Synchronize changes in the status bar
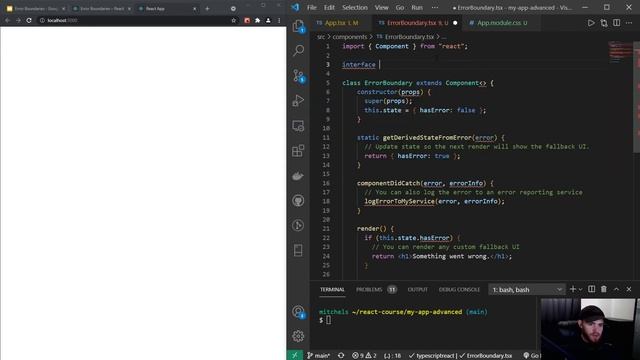This screenshot has width=640, height=360. pos(341,356)
